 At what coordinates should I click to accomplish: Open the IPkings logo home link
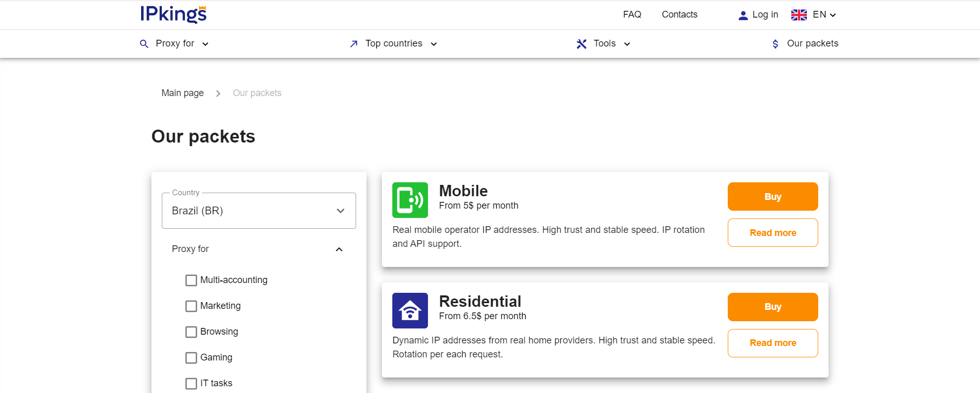click(x=173, y=14)
